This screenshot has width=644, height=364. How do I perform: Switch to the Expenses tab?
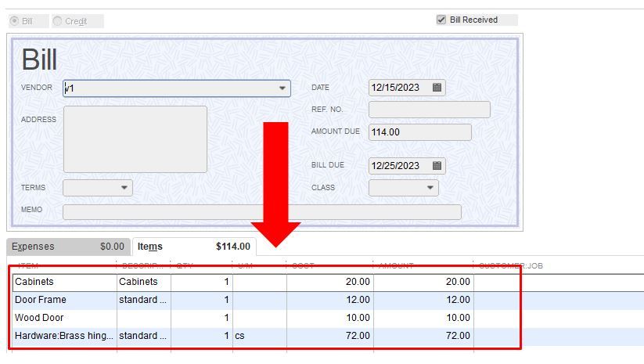click(68, 247)
